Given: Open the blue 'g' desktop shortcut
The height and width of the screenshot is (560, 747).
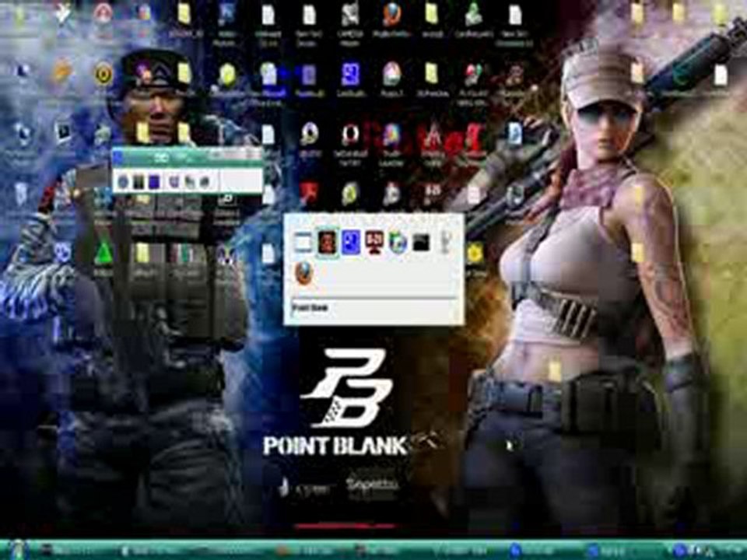Looking at the screenshot, I should point(351,75).
